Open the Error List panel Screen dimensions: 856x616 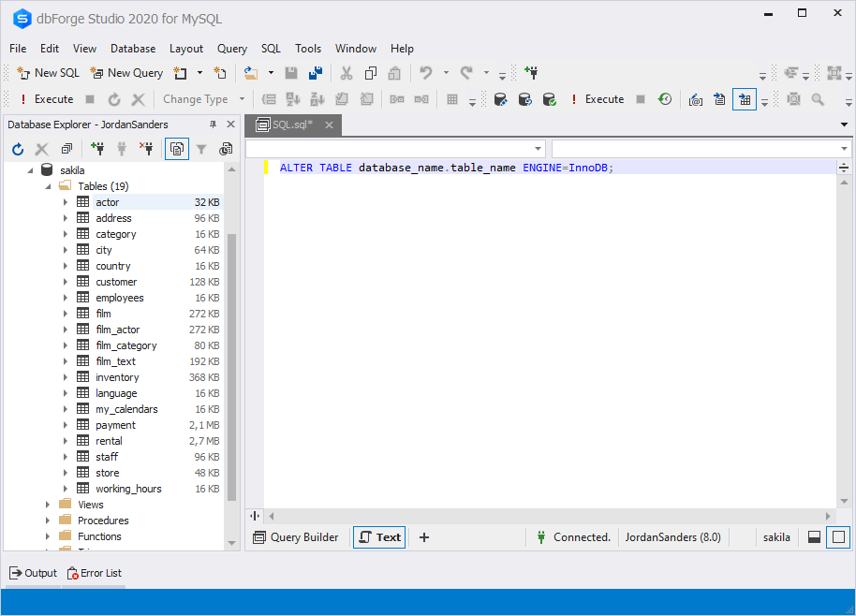tap(94, 573)
